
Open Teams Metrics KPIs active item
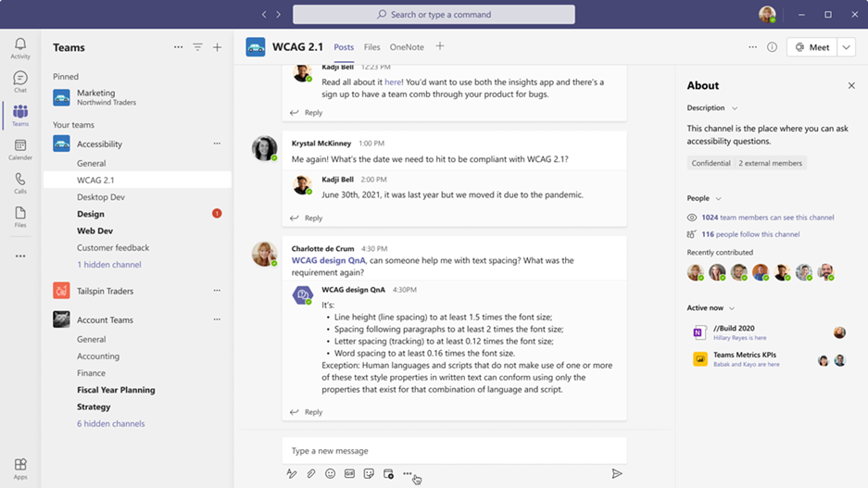[770, 359]
